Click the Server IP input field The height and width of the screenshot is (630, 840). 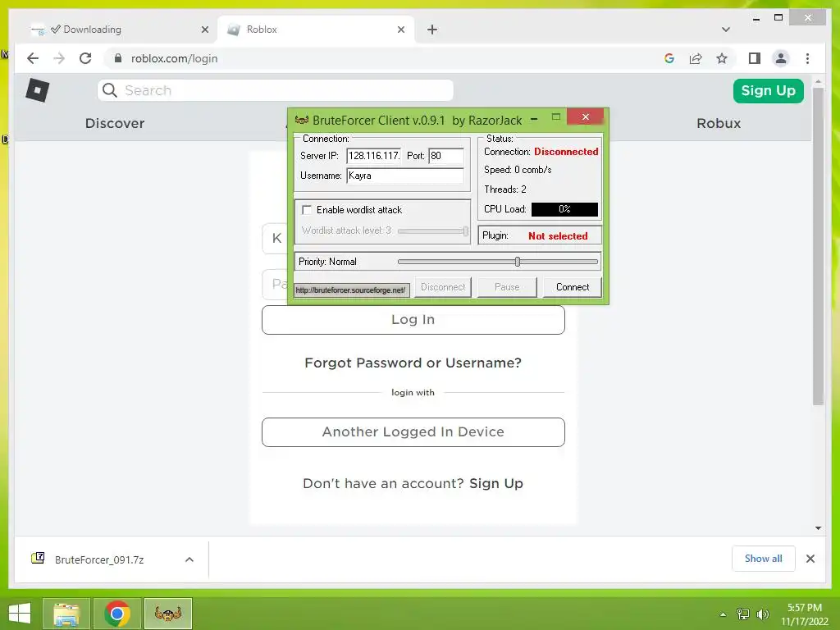pos(373,155)
